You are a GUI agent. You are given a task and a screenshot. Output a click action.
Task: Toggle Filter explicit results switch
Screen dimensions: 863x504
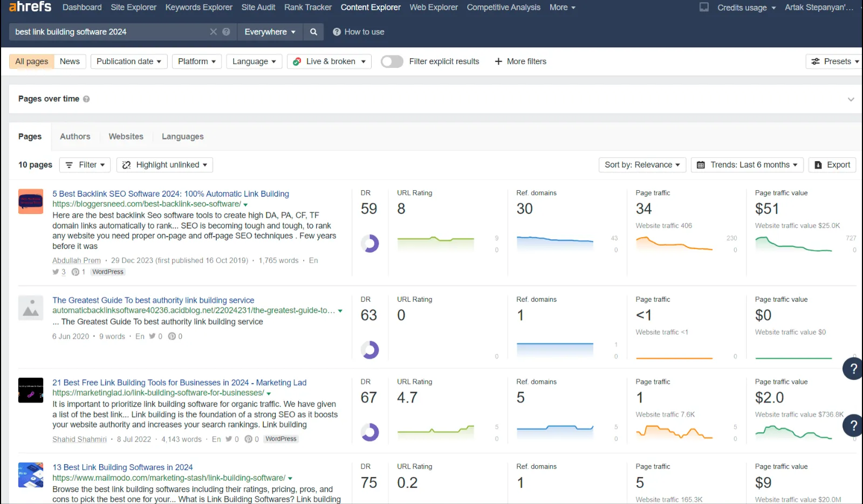[x=392, y=61]
